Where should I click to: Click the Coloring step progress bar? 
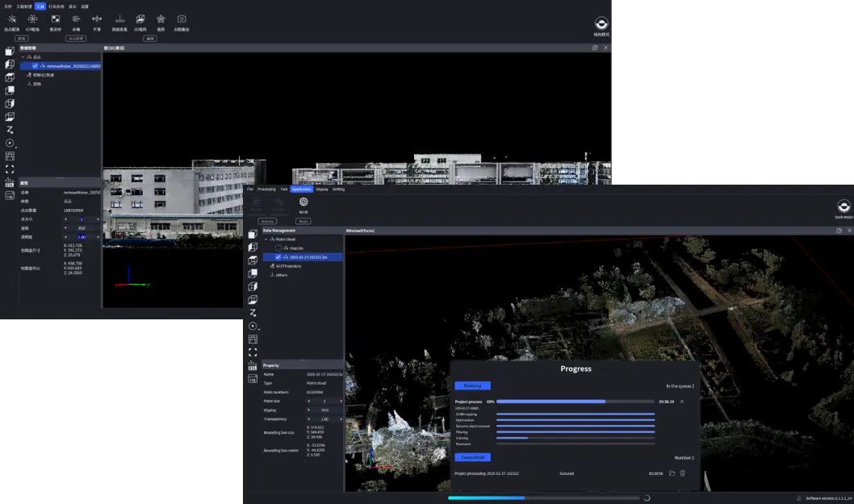click(x=576, y=438)
